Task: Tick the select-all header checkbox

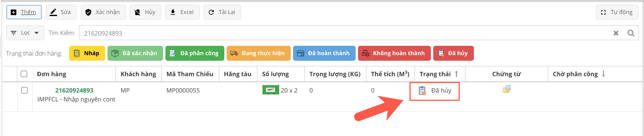Action: 24,74
